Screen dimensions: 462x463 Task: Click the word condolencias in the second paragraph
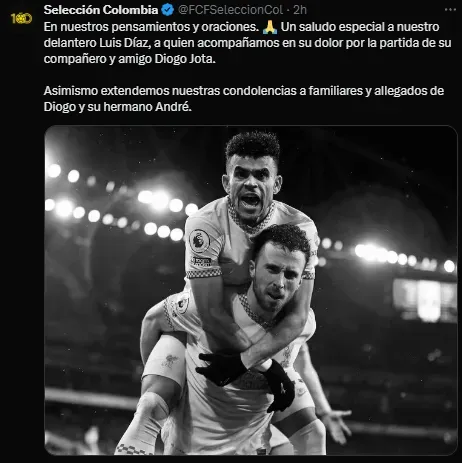pos(260,91)
